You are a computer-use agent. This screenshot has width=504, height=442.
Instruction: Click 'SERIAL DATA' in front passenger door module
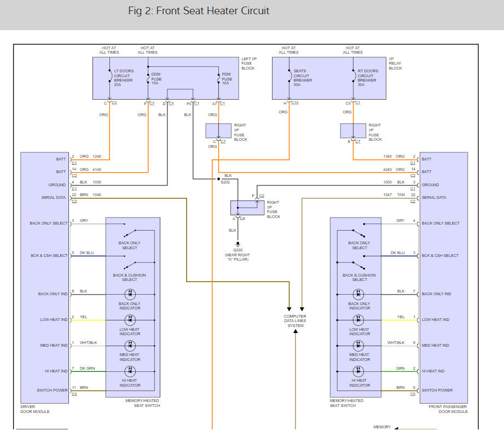point(434,198)
